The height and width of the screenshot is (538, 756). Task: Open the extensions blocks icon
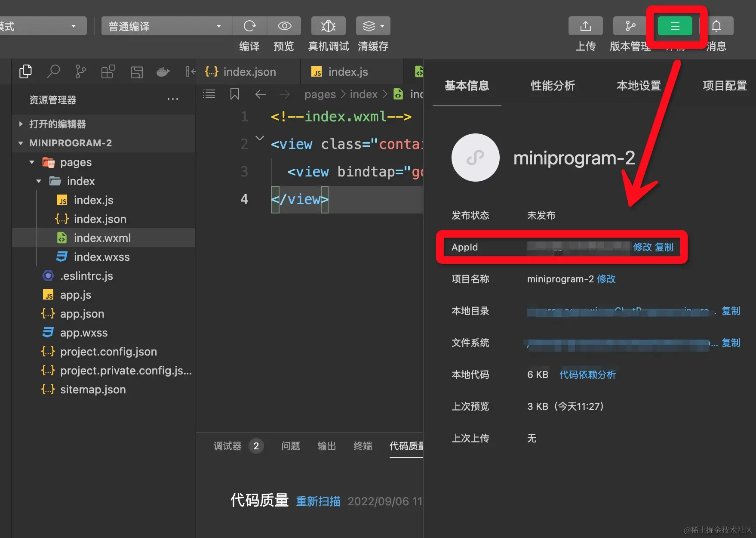tap(108, 71)
